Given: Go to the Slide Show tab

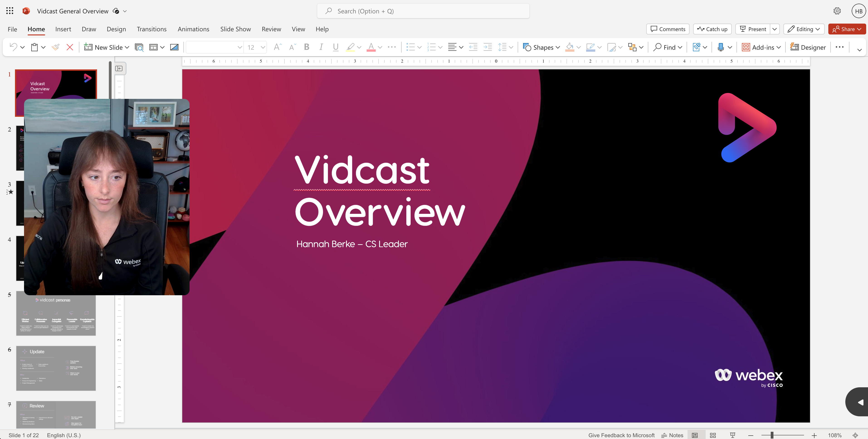Looking at the screenshot, I should point(236,29).
